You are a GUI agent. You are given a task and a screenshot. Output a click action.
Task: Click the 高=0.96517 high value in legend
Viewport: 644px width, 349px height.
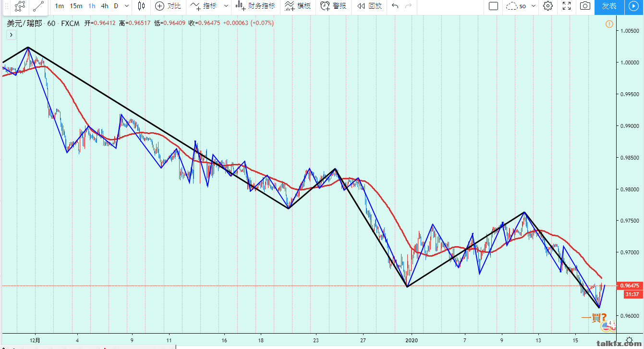click(x=134, y=23)
